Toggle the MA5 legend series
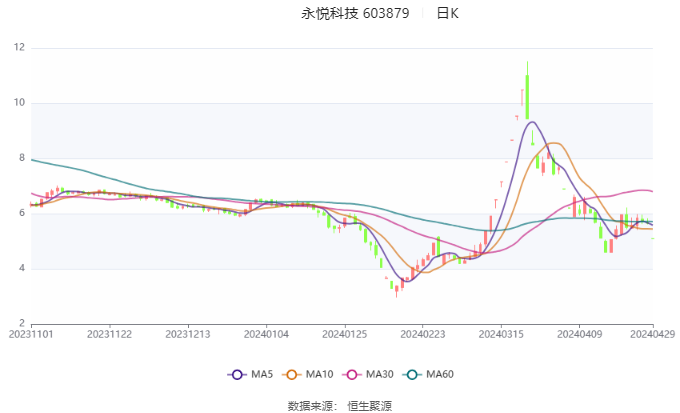This screenshot has width=680, height=413. (250, 374)
